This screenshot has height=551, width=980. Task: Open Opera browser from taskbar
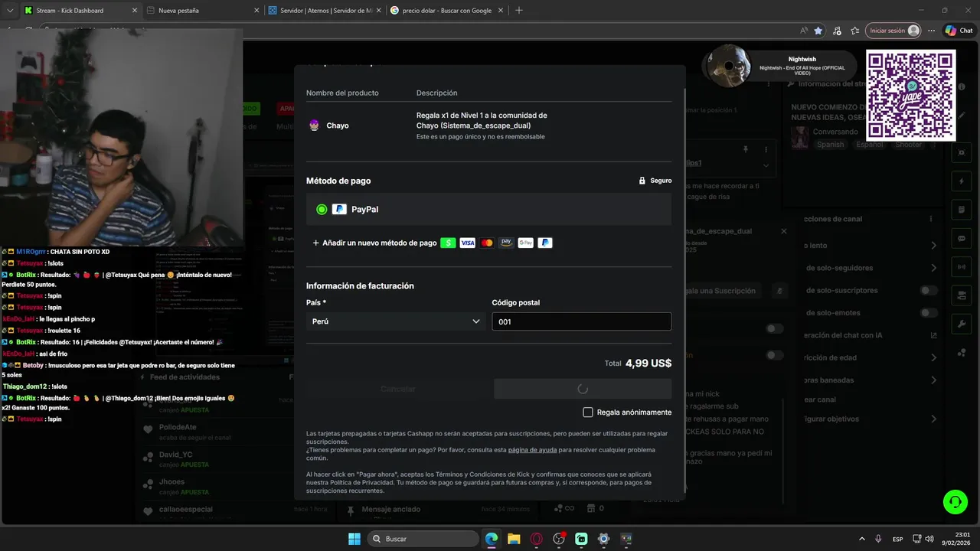tap(537, 539)
